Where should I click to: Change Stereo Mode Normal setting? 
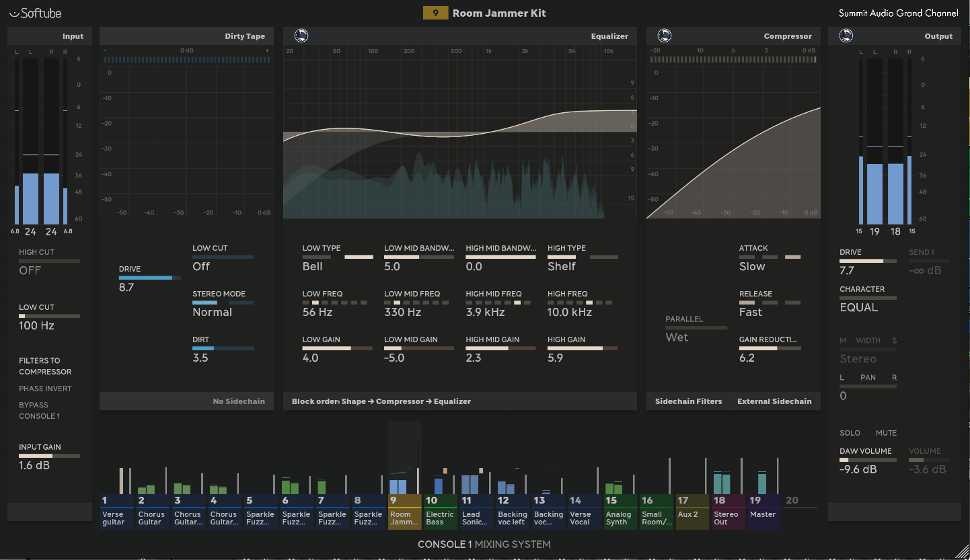pyautogui.click(x=212, y=312)
